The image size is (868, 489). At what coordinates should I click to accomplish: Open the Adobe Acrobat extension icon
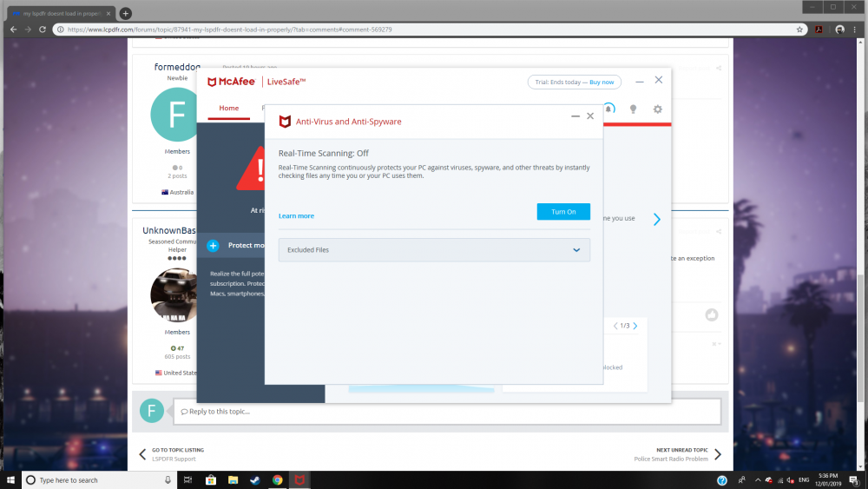819,30
